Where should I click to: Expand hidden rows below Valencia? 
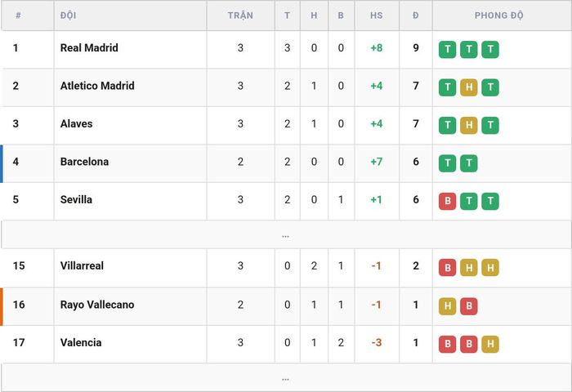[286, 378]
